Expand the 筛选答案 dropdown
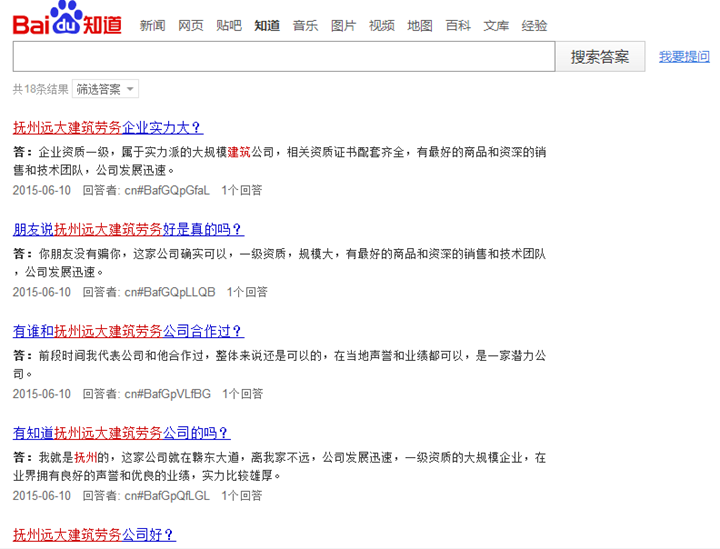 pos(105,89)
